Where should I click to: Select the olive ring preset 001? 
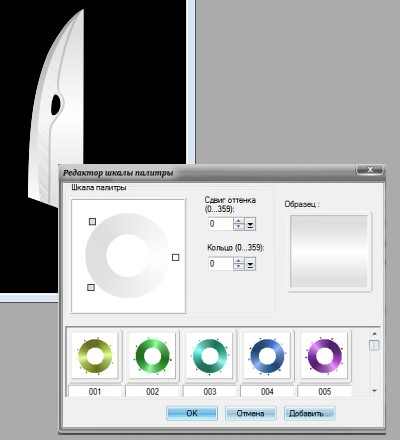[95, 355]
